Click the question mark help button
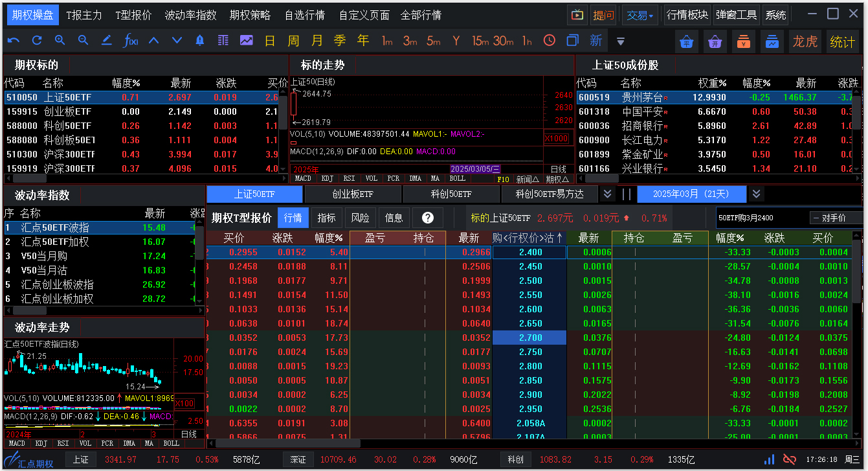868x471 pixels. coord(427,218)
